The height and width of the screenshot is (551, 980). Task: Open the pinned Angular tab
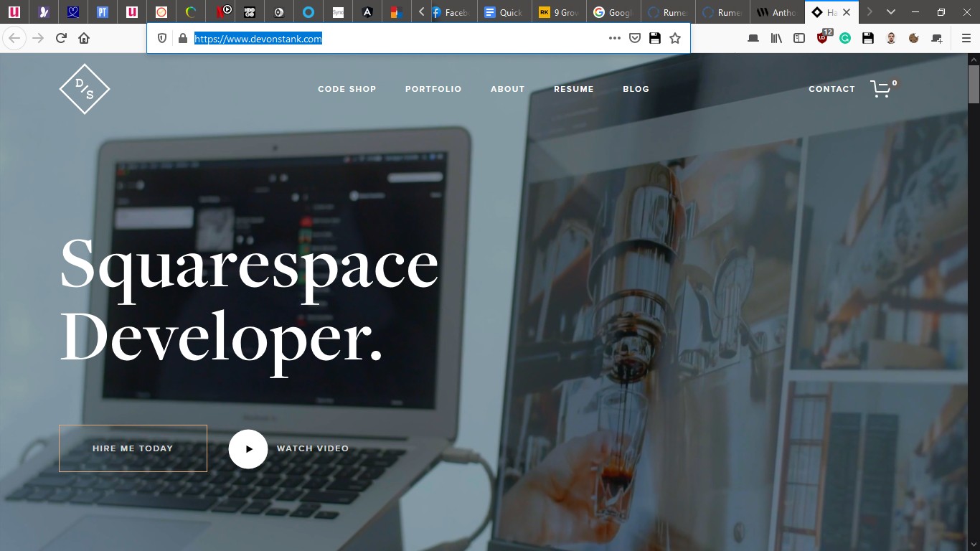pyautogui.click(x=367, y=12)
